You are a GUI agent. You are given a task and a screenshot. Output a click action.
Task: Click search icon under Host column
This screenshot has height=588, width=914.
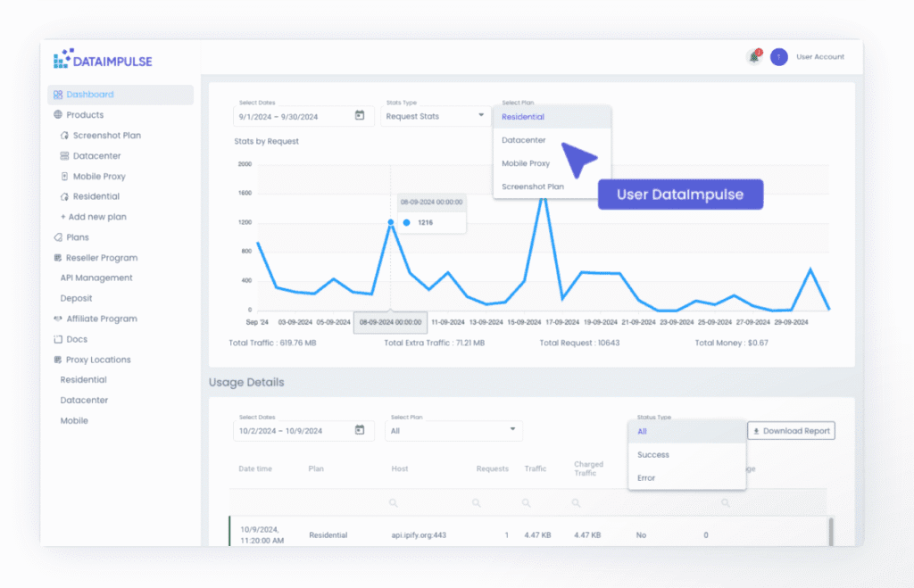394,503
